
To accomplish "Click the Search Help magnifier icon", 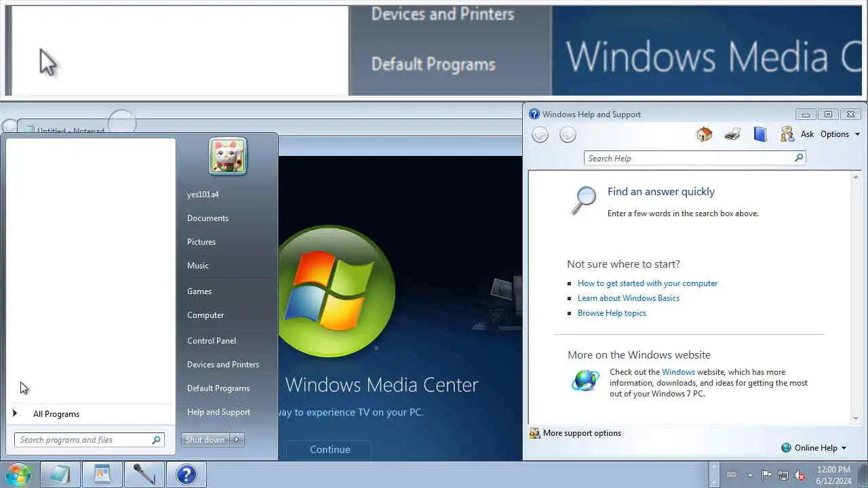I will pos(799,158).
